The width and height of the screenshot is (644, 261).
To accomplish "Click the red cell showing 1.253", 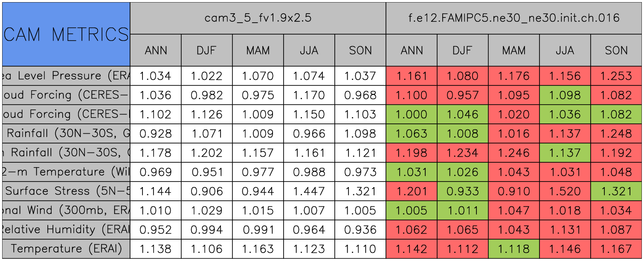I will point(616,76).
